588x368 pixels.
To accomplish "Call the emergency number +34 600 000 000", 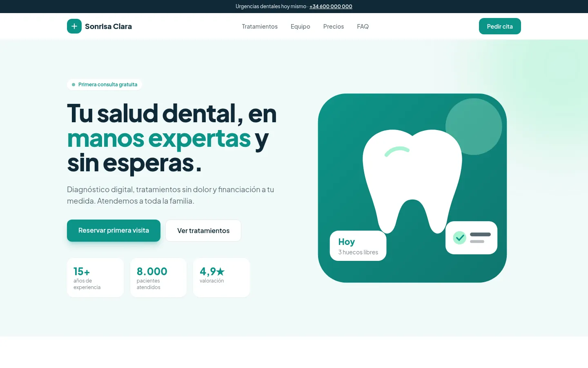I will (331, 7).
